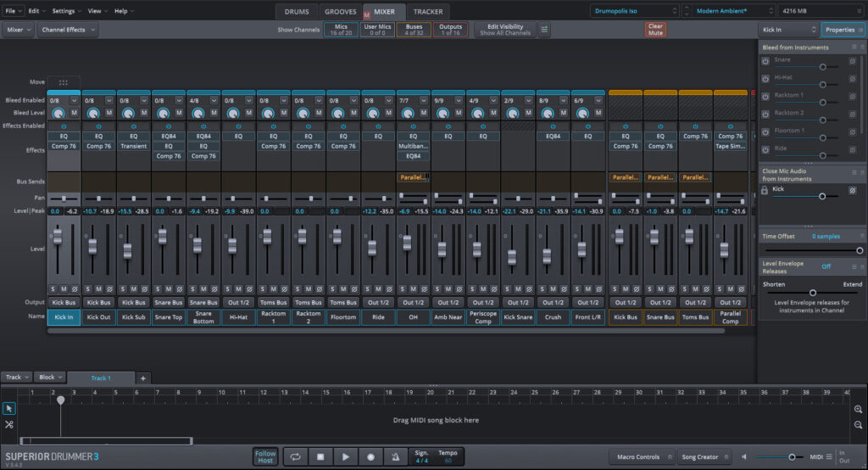Add a new track with plus button
The height and width of the screenshot is (470, 868).
pyautogui.click(x=143, y=378)
